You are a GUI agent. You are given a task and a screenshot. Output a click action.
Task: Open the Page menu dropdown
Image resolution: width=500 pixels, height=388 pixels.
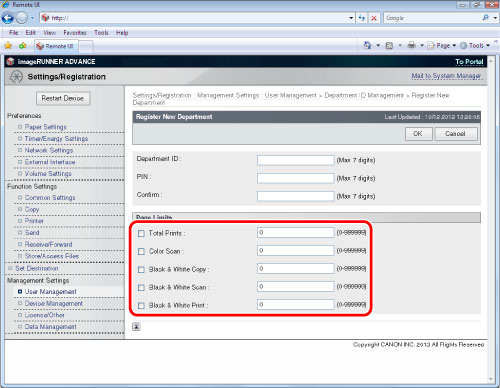(x=442, y=45)
